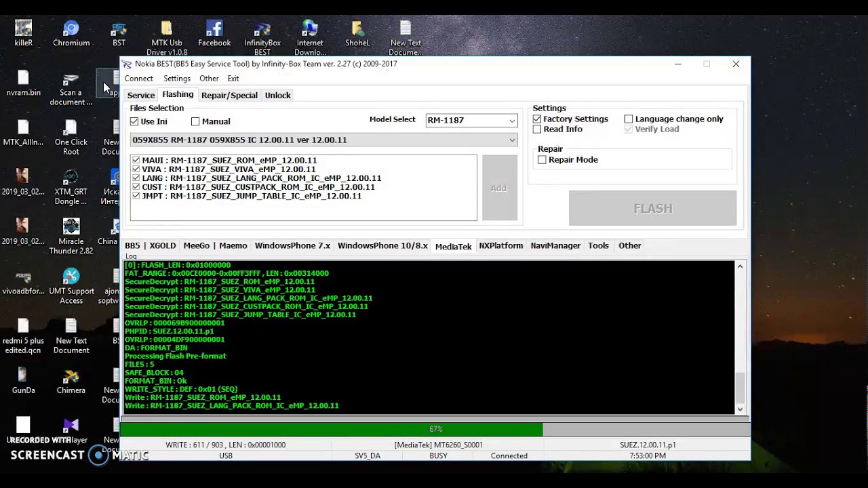
Task: Launch the Miracle Thunder 2.82 icon
Action: pos(71,237)
